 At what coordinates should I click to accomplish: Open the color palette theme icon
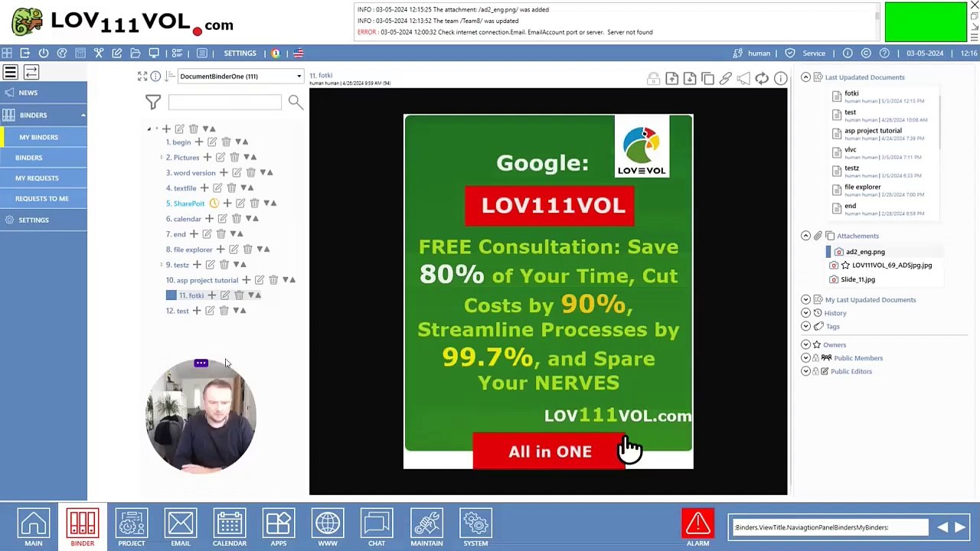pos(62,53)
